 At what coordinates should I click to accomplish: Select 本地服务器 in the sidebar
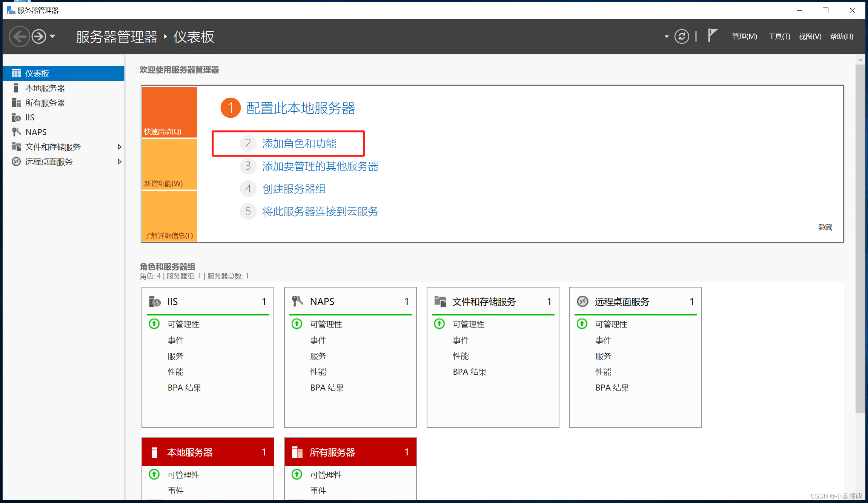click(63, 88)
